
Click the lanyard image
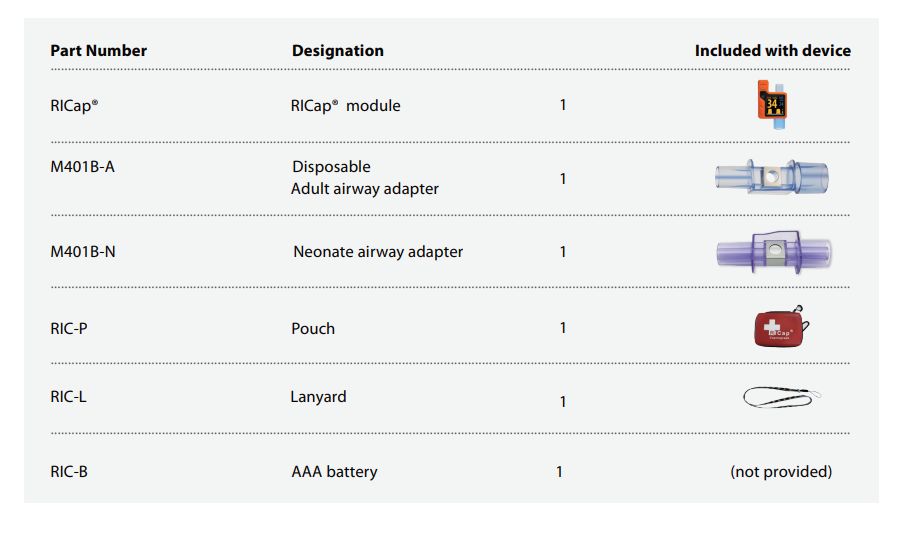[783, 398]
